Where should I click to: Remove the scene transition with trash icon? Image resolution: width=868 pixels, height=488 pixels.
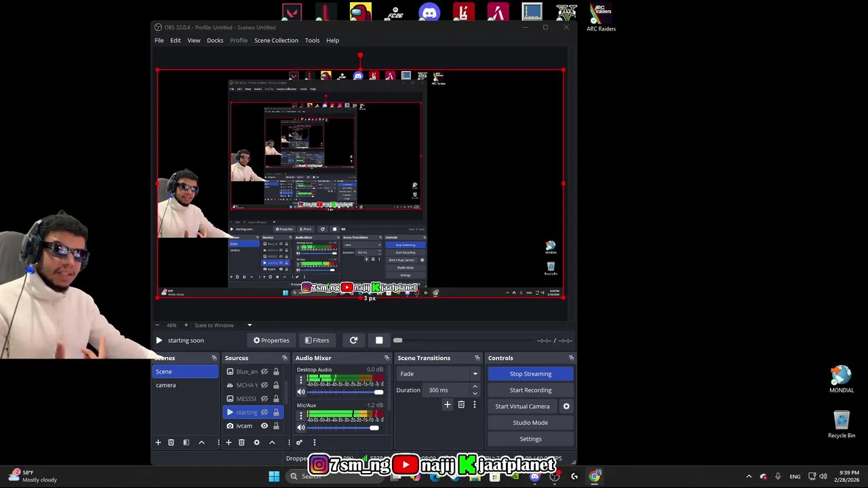click(461, 405)
